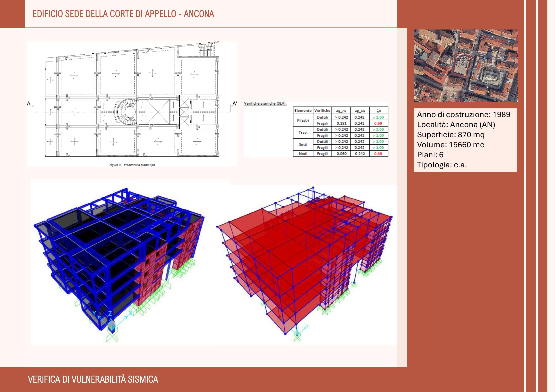Image resolution: width=555 pixels, height=392 pixels.
Task: Click the line "Volume: 15660 mc"
Action: click(x=450, y=145)
